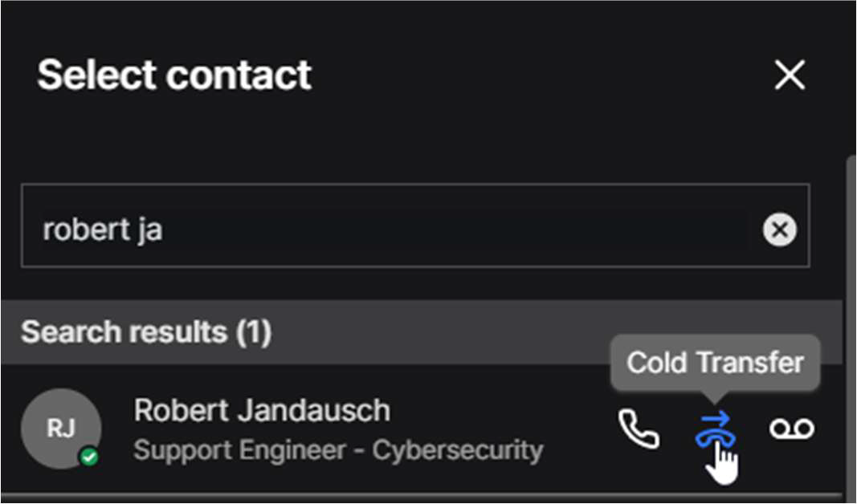
Task: Close the Select contact panel
Action: (789, 76)
